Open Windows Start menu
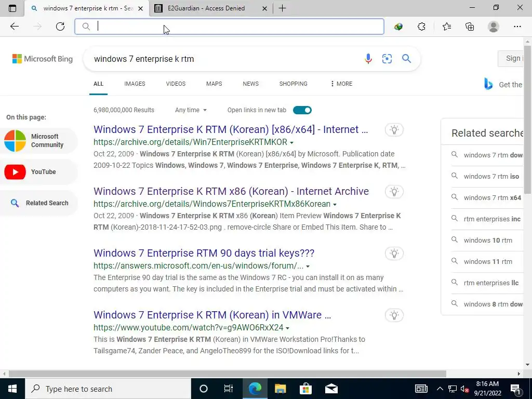532x399 pixels. click(x=12, y=389)
